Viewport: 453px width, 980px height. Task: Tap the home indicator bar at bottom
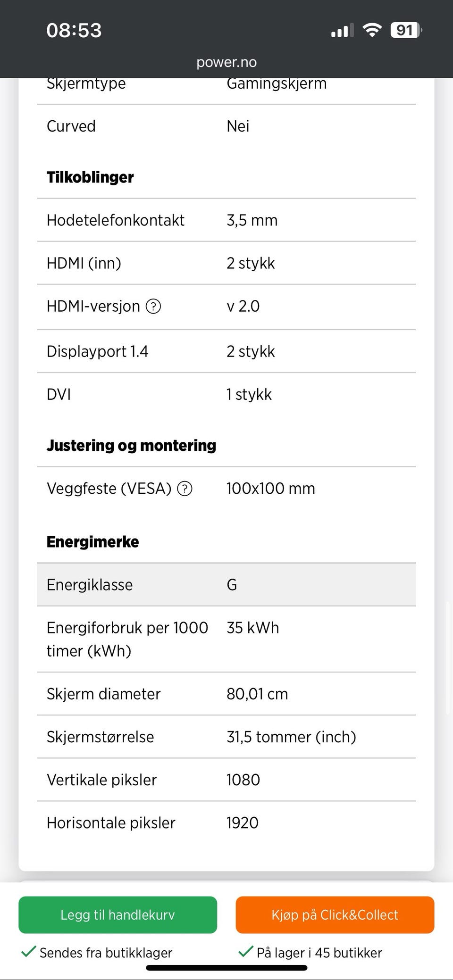(x=226, y=968)
